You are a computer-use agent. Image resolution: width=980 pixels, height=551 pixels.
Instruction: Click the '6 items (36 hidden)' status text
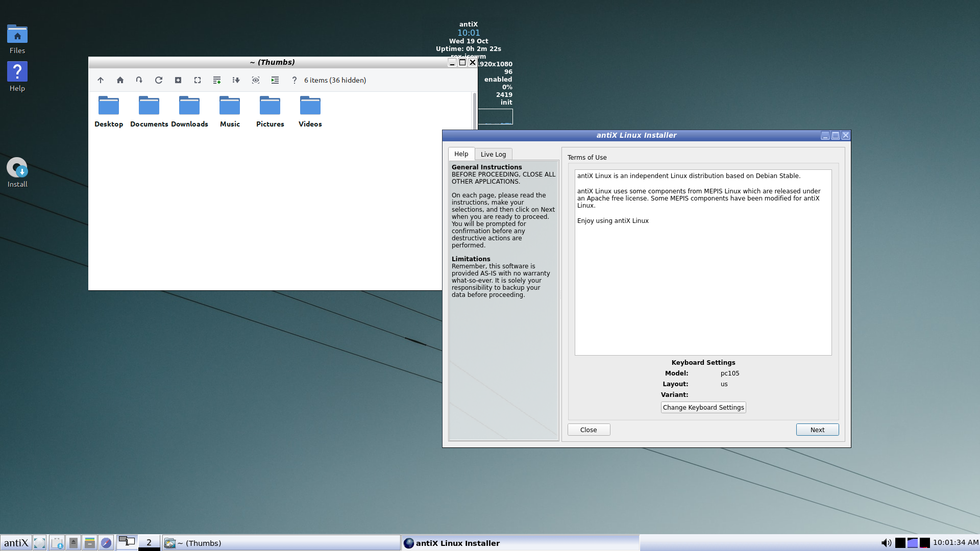335,80
